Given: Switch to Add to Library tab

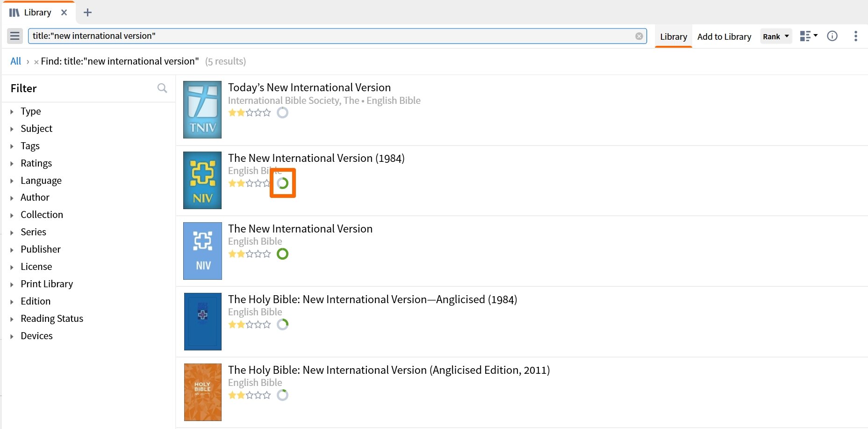Looking at the screenshot, I should pos(724,36).
